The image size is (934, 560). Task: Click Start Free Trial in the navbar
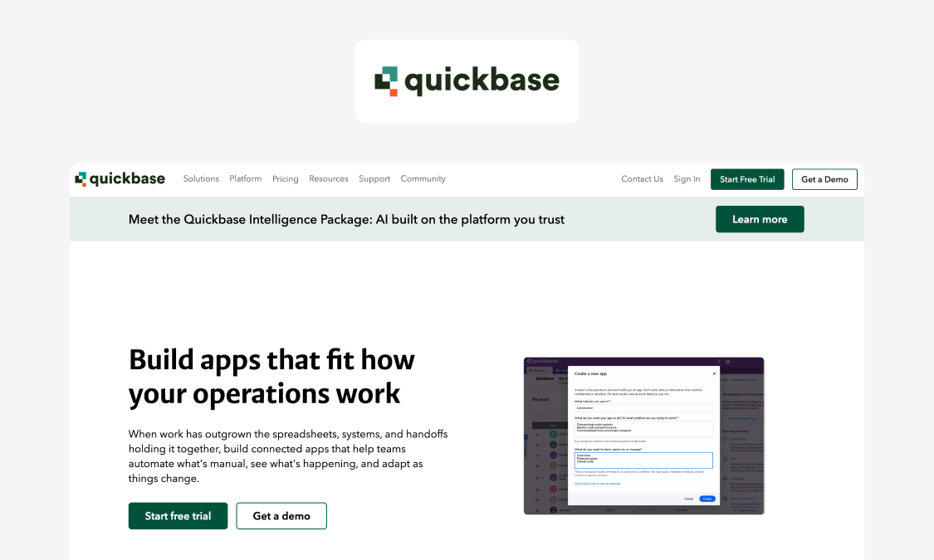coord(747,179)
